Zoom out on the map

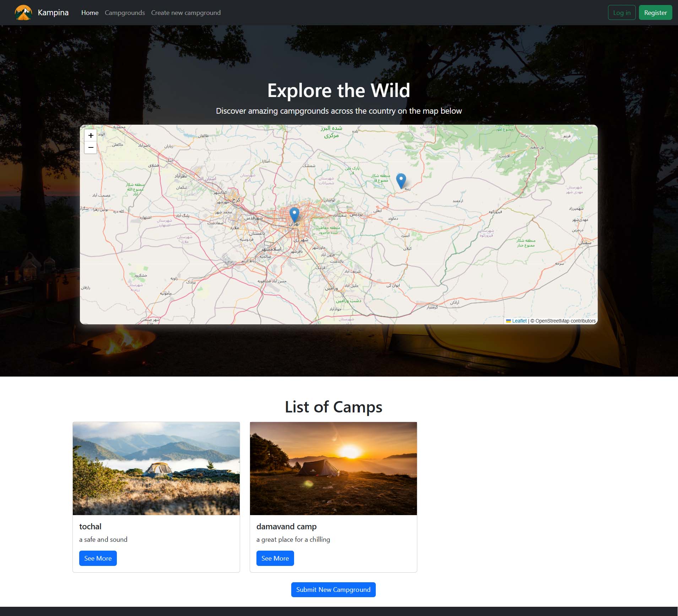coord(91,147)
